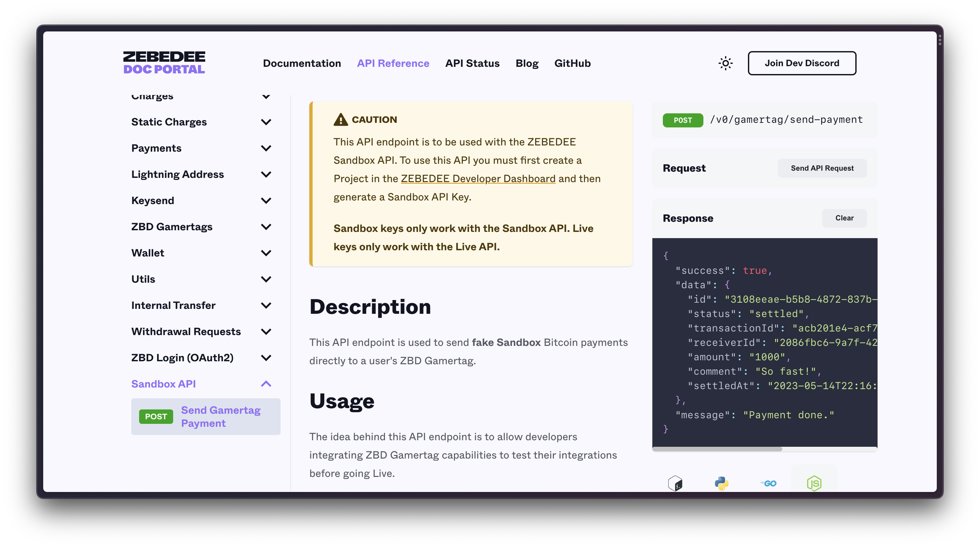
Task: Click the green POST badge beside endpoint path
Action: point(682,120)
